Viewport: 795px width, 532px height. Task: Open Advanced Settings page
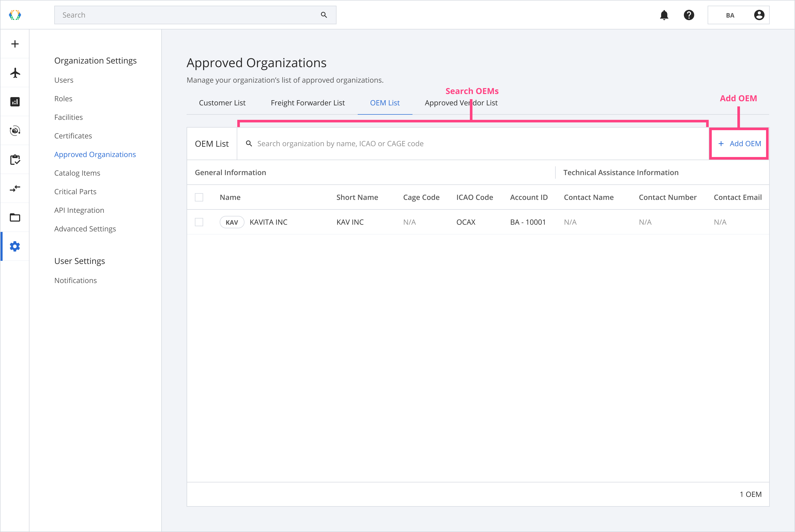click(x=85, y=229)
